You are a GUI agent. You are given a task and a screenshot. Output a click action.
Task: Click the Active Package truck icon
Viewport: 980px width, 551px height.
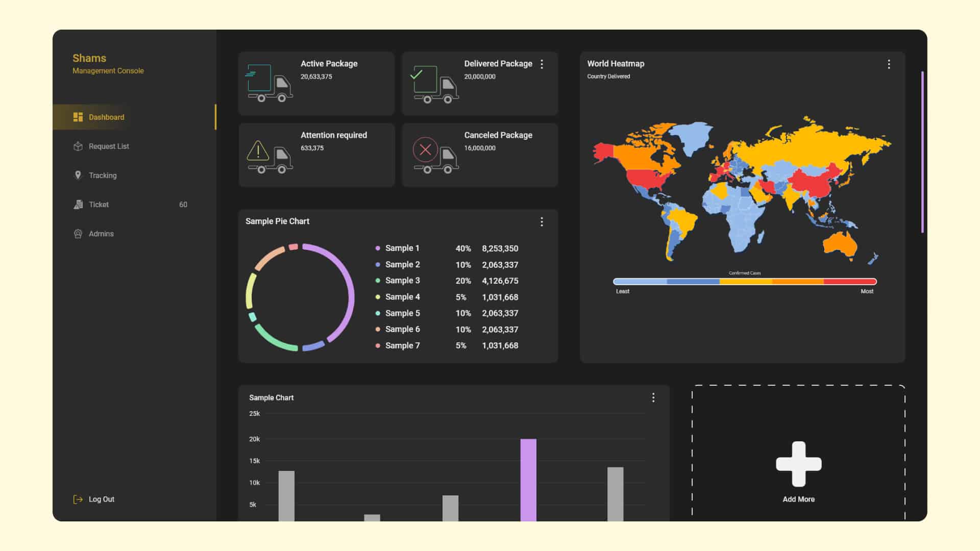[x=269, y=83]
